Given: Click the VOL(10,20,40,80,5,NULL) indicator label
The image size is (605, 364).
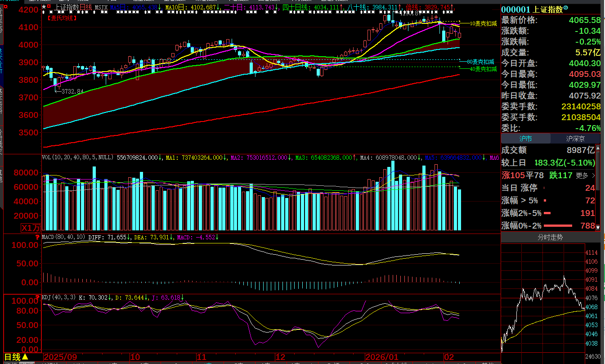Looking at the screenshot, I should click(x=78, y=157).
